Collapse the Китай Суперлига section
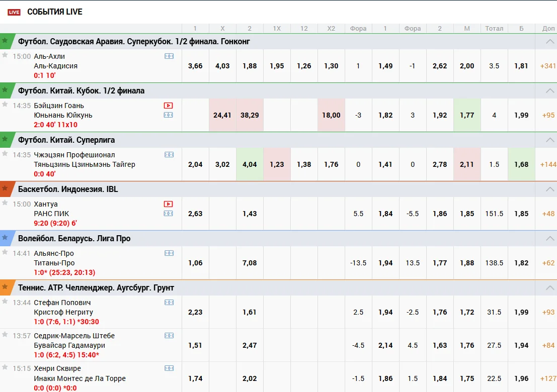The image size is (557, 392). (549, 140)
